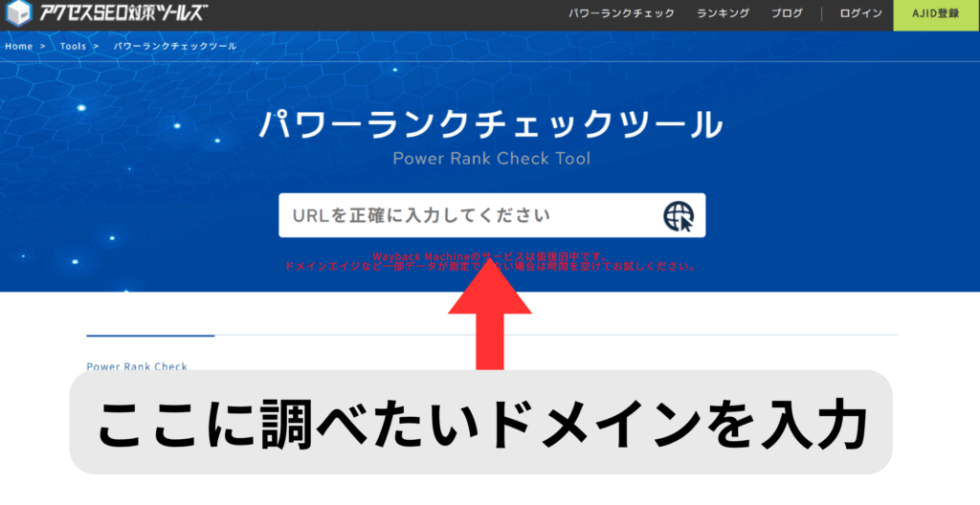This screenshot has width=980, height=505.
Task: Click the Power Rank Check section label
Action: click(x=137, y=366)
